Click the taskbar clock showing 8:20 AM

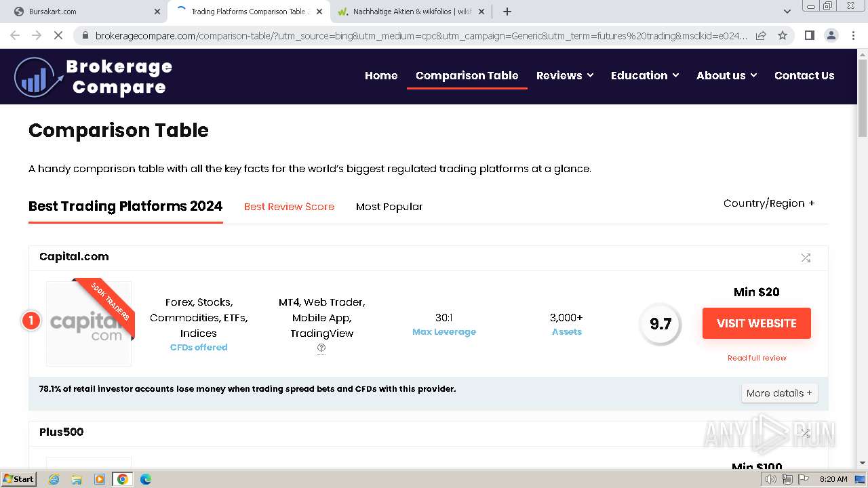tap(833, 479)
